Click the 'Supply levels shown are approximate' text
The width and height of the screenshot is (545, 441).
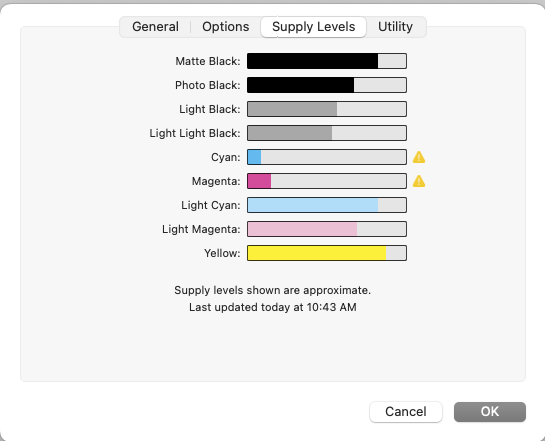(x=272, y=290)
